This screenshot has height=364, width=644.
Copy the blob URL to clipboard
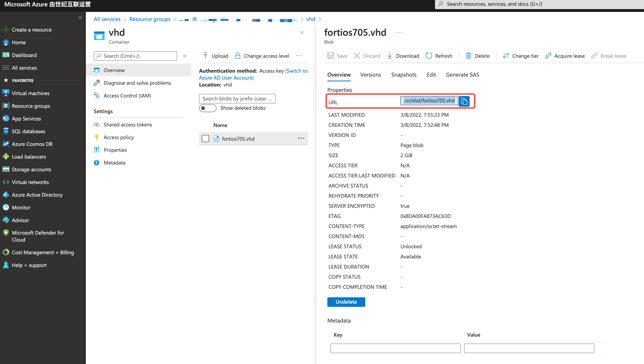point(464,101)
